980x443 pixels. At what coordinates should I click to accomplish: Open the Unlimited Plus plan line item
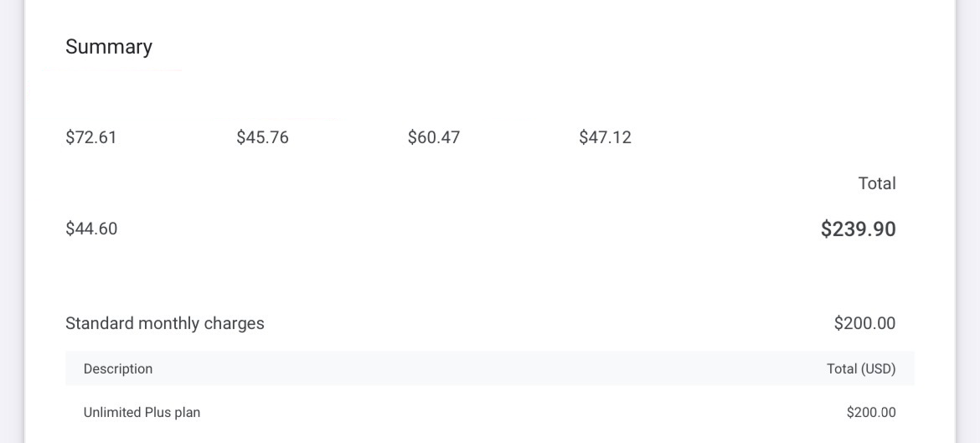click(142, 412)
